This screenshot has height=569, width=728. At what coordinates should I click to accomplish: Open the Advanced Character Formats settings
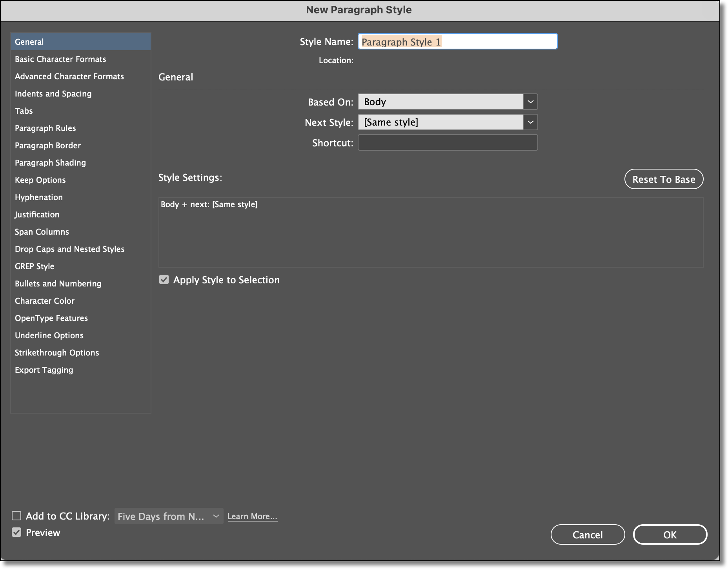coord(69,76)
